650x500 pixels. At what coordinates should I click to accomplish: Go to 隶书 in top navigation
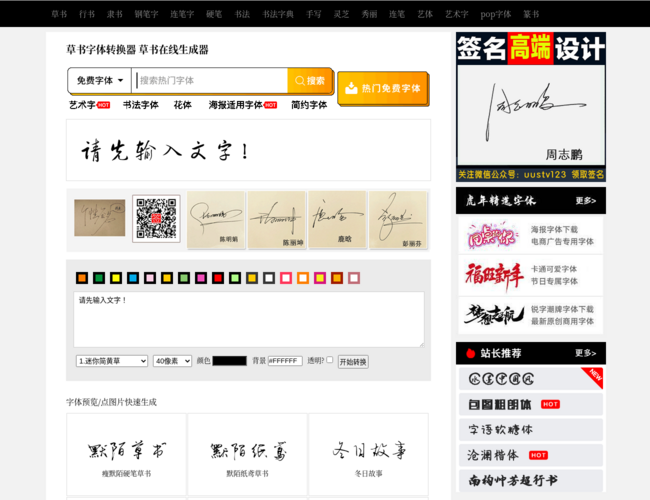pyautogui.click(x=115, y=14)
